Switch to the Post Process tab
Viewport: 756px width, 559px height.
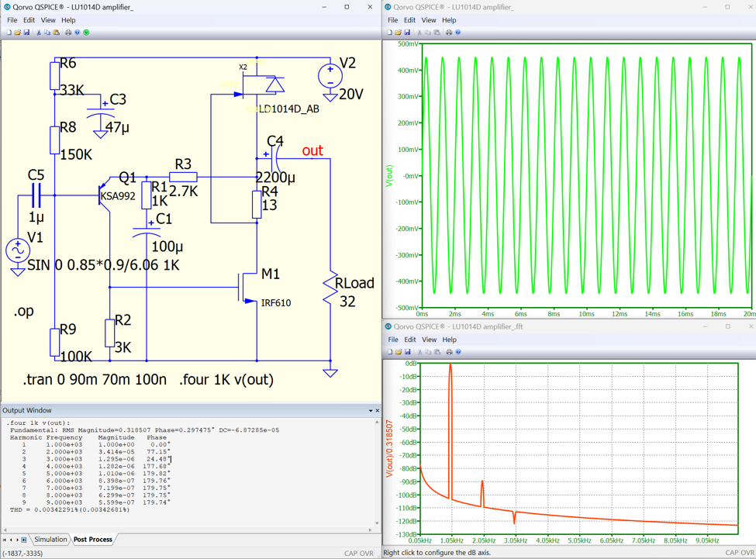92,540
